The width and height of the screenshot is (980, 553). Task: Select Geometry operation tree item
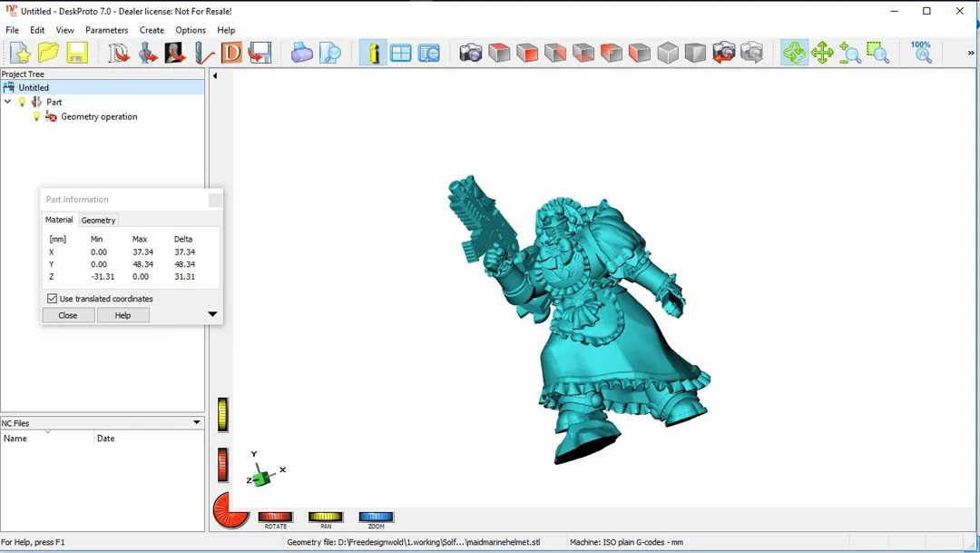99,116
